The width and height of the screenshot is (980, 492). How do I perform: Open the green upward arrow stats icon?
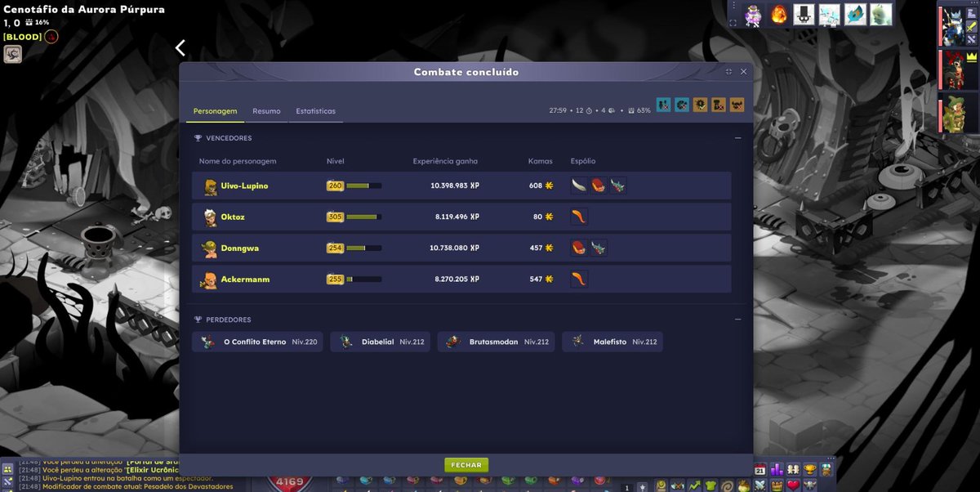[x=694, y=486]
